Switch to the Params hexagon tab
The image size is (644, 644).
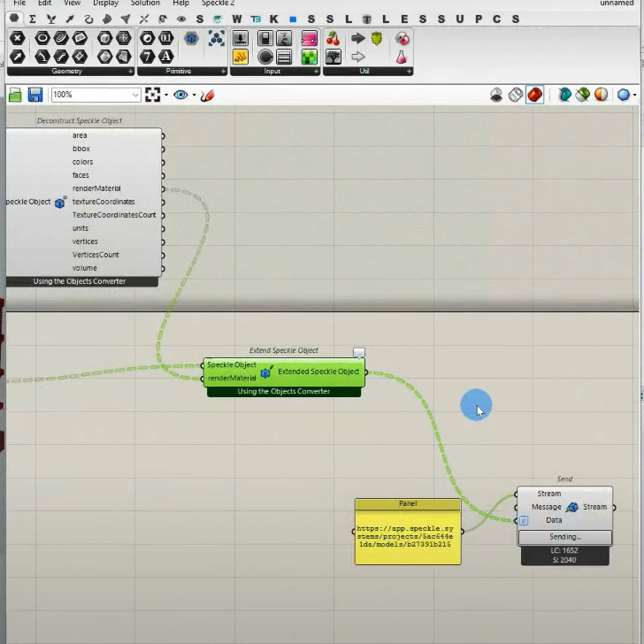14,19
